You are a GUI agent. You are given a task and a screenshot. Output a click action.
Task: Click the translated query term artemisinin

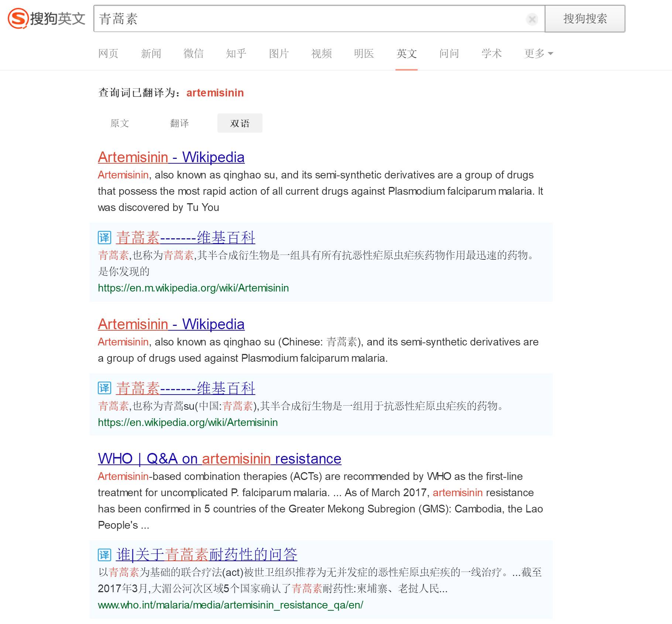click(215, 92)
